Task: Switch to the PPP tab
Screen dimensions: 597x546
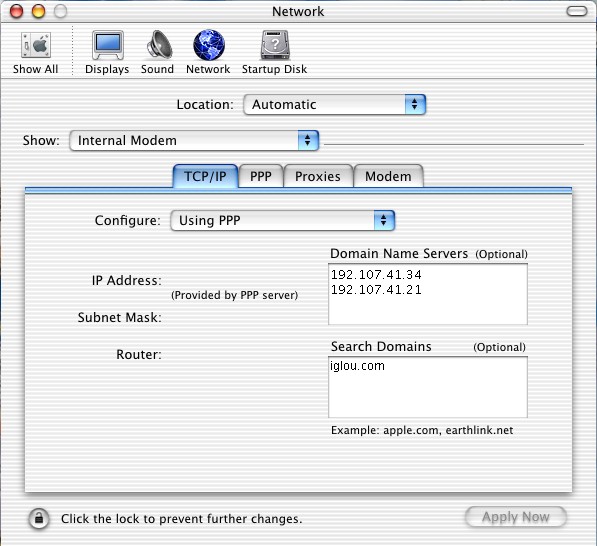Action: (x=261, y=176)
